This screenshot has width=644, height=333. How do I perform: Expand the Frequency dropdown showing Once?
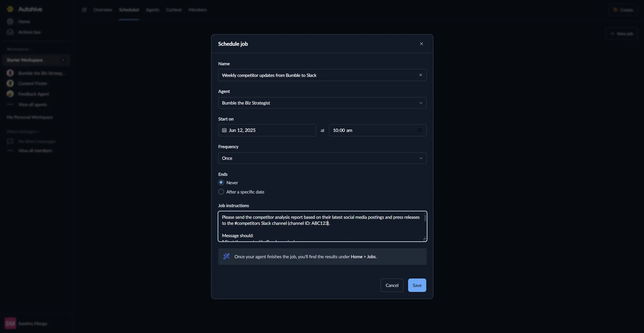pyautogui.click(x=322, y=158)
